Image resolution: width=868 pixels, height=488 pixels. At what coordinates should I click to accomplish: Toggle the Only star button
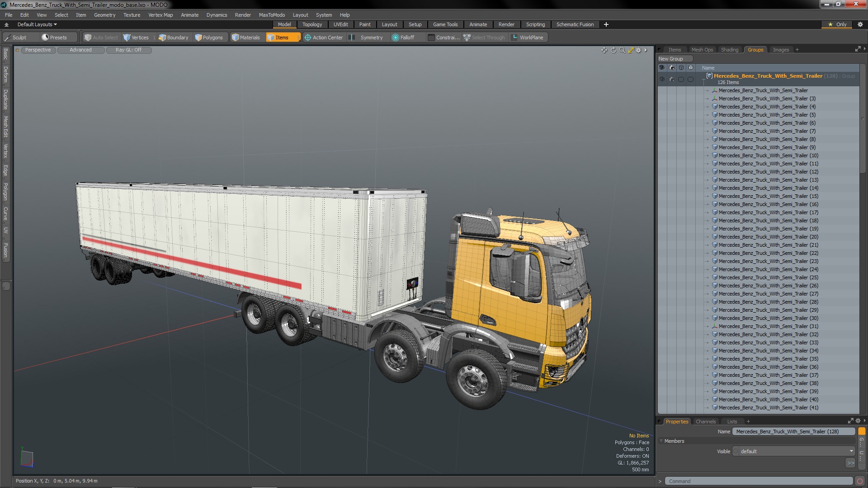click(837, 24)
